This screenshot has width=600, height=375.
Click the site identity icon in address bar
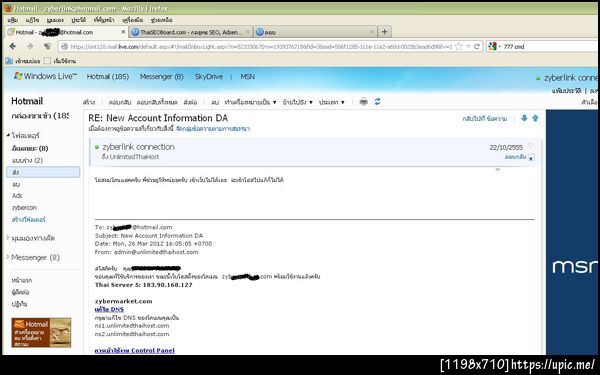(x=64, y=47)
